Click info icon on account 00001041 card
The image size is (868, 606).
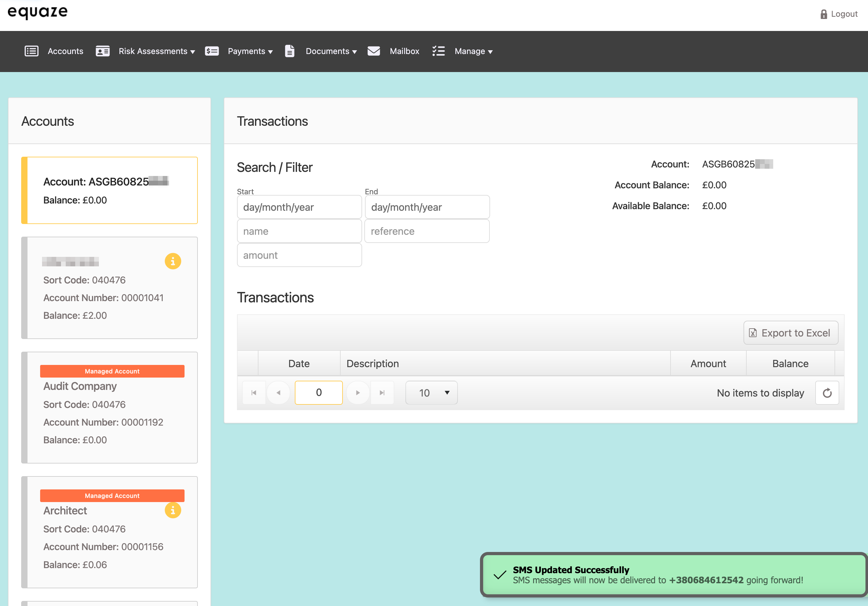click(173, 261)
